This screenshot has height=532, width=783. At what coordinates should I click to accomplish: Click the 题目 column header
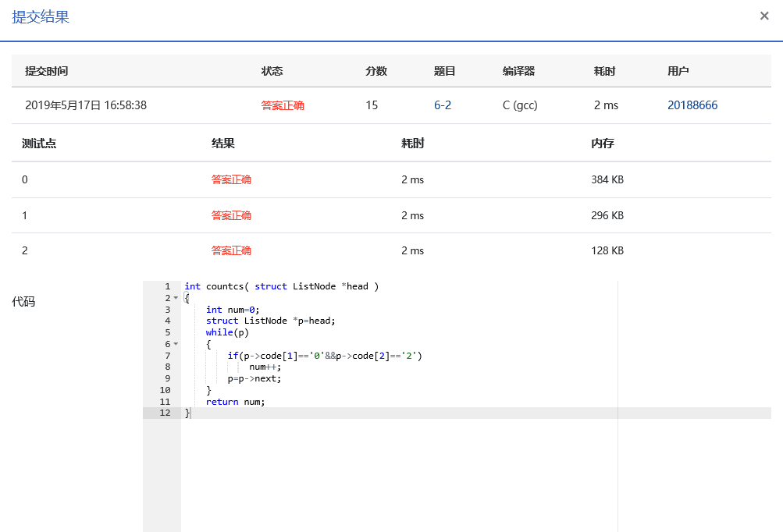444,71
